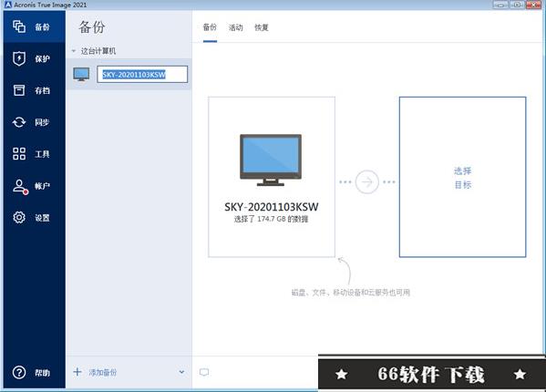Collapse the 这台计算机 group

pyautogui.click(x=74, y=51)
